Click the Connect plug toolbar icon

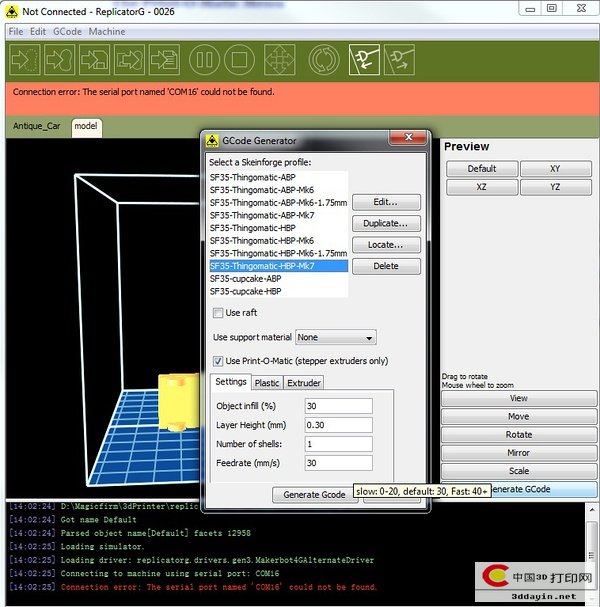(364, 60)
